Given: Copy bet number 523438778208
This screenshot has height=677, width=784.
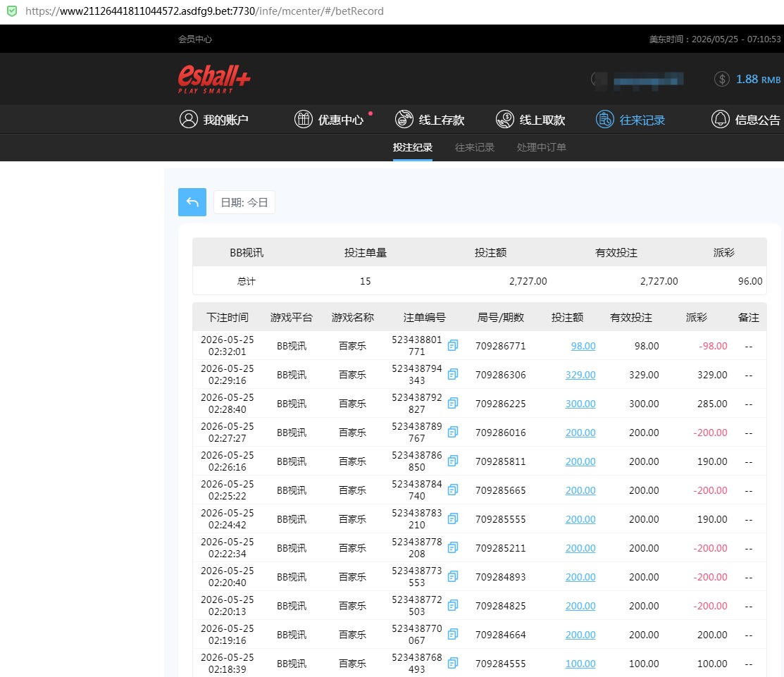Looking at the screenshot, I should point(452,549).
